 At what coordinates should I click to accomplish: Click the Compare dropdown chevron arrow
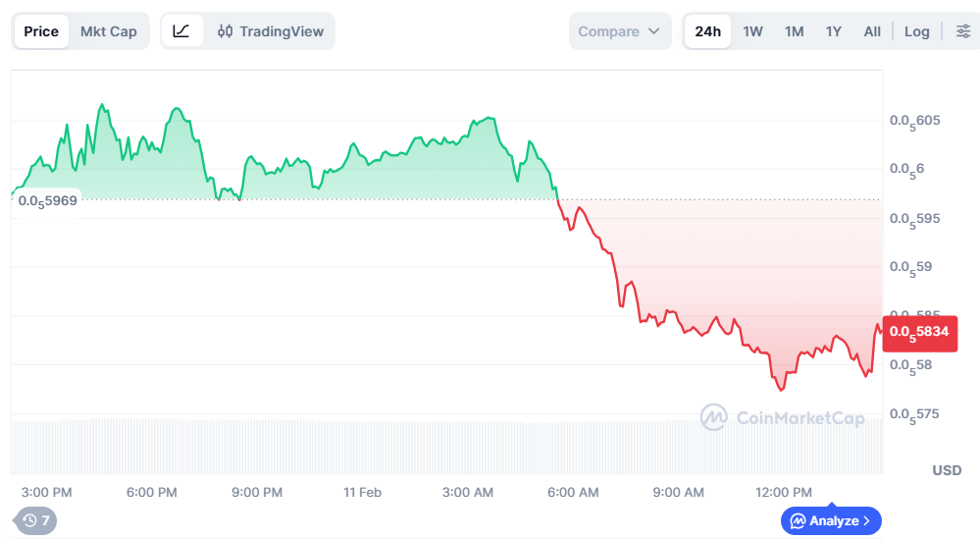pos(653,31)
